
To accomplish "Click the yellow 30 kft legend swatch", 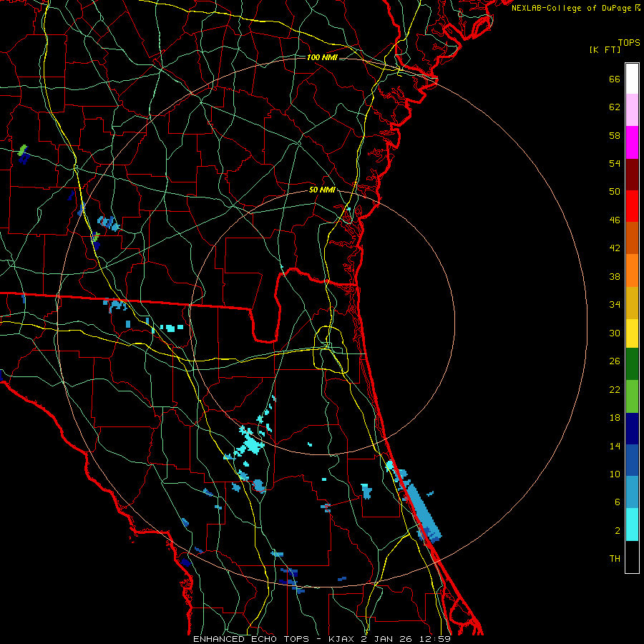I will tap(632, 333).
